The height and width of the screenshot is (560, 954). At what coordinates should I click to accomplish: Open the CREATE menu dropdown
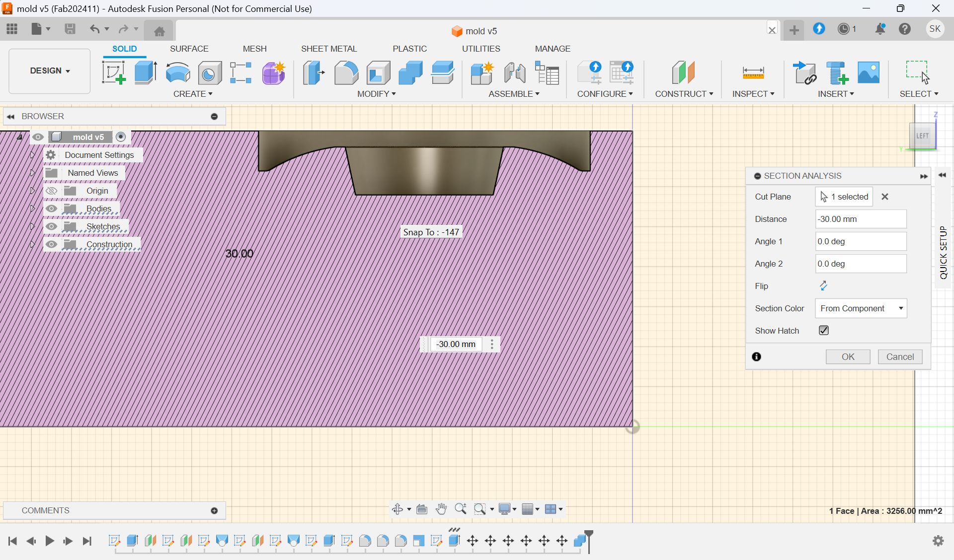(x=193, y=94)
